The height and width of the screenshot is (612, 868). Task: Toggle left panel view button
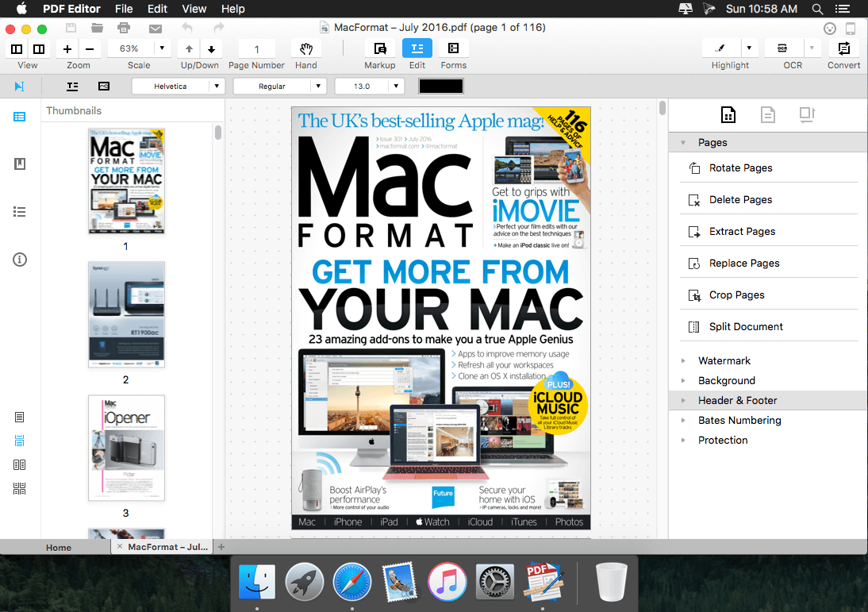click(x=17, y=48)
